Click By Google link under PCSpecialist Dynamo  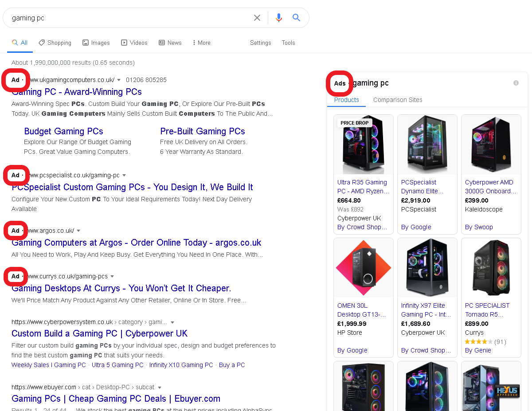click(416, 227)
